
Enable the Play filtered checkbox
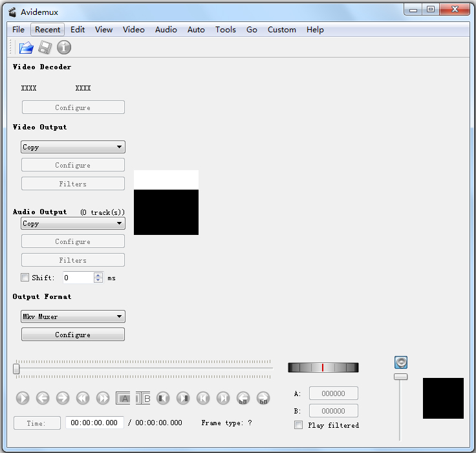point(298,425)
